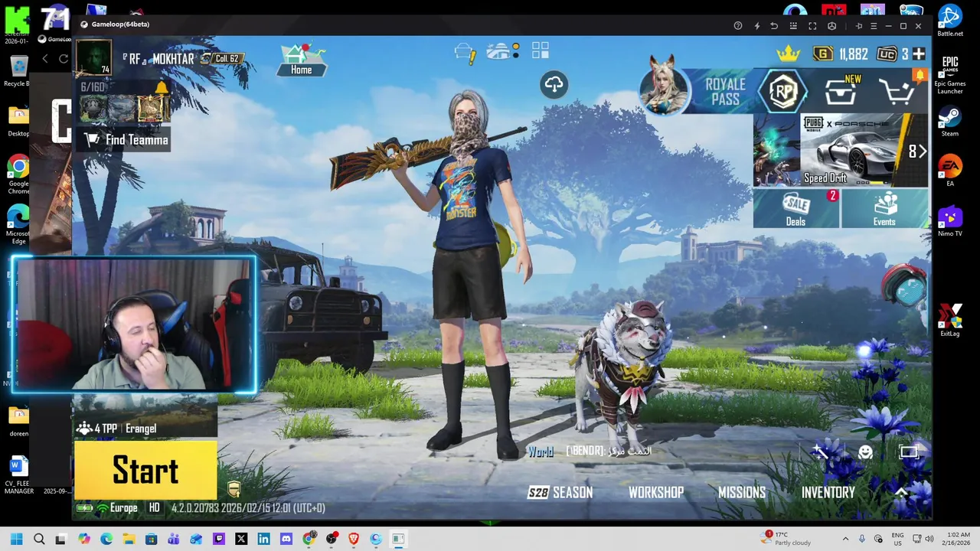The image size is (980, 551).
Task: Open the Collection level 62 badge
Action: click(222, 58)
